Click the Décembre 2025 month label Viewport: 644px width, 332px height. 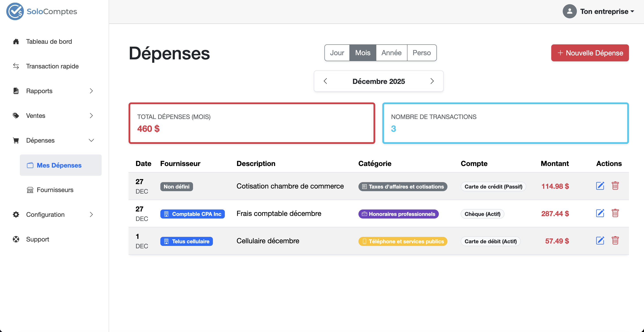(x=379, y=81)
